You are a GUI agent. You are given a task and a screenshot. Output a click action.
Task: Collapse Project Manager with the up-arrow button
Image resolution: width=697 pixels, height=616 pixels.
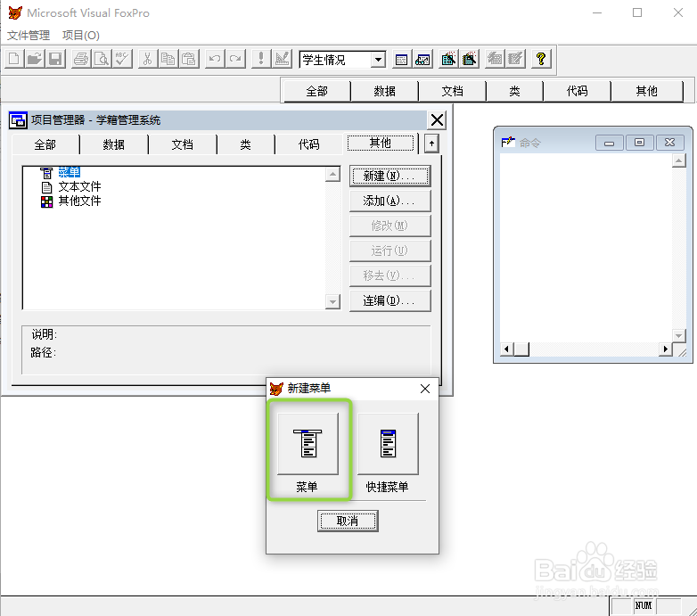pos(431,144)
